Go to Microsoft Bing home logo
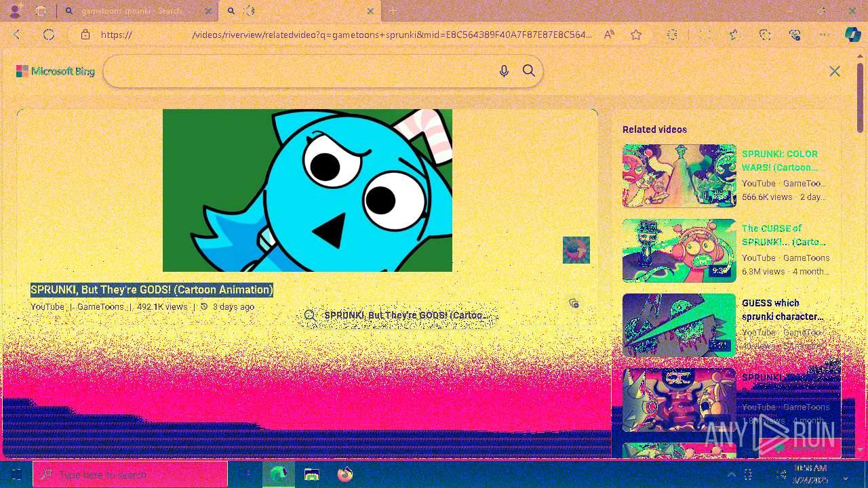 (56, 71)
